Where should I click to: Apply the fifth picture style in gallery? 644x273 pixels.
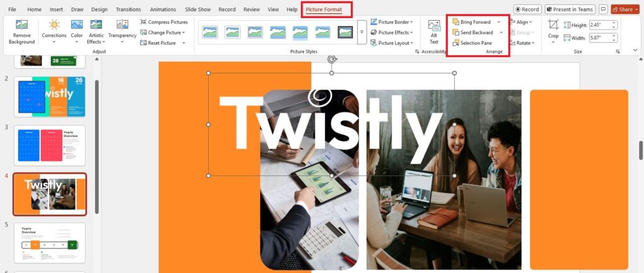tap(300, 32)
